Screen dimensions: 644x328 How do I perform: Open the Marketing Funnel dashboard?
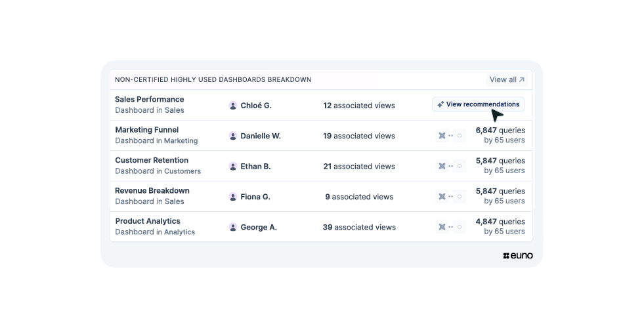tap(147, 130)
